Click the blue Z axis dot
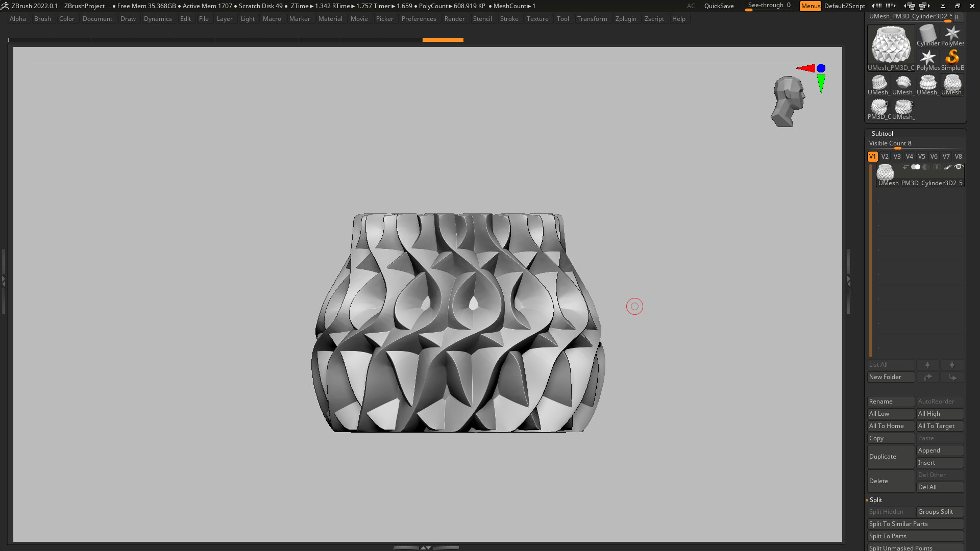 (x=821, y=68)
